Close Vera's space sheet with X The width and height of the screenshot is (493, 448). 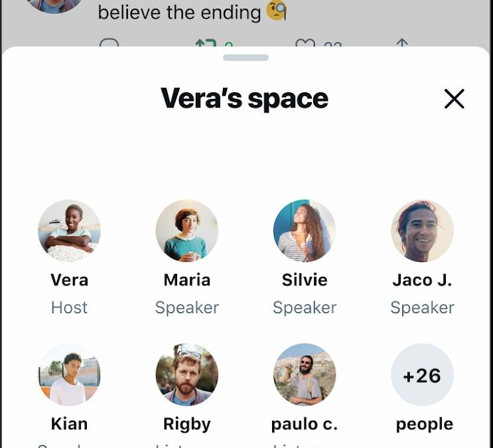(454, 99)
